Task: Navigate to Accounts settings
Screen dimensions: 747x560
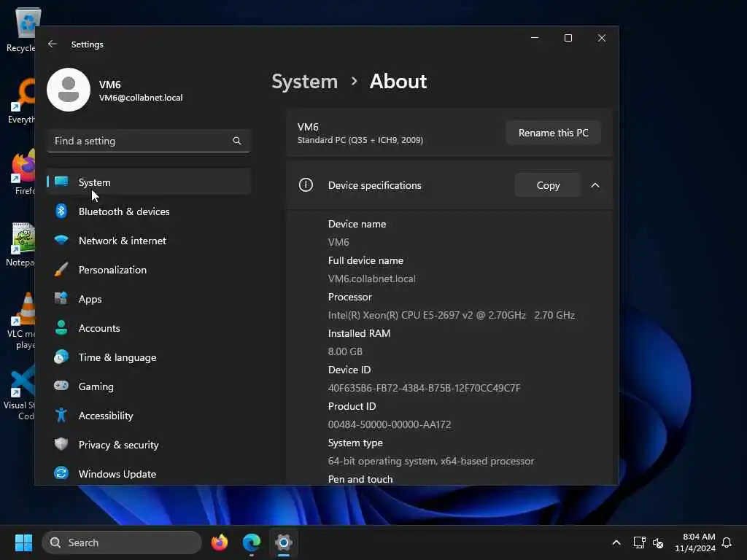Action: (x=149, y=327)
